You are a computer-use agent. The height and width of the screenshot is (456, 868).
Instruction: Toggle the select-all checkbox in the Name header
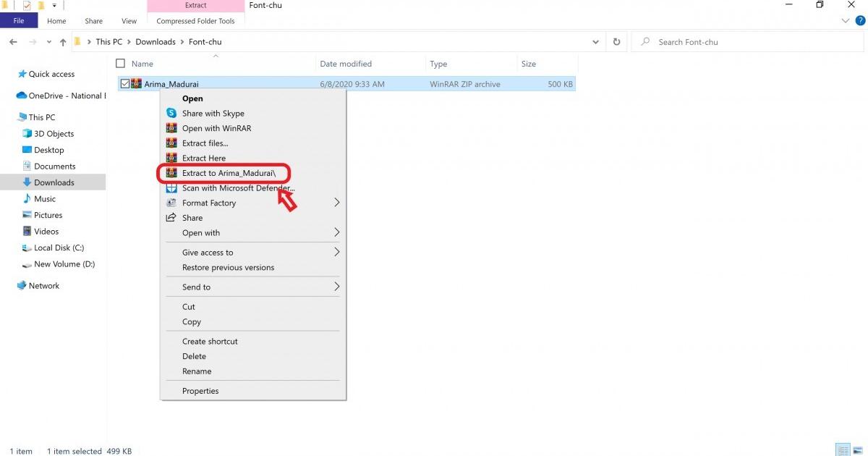(120, 63)
